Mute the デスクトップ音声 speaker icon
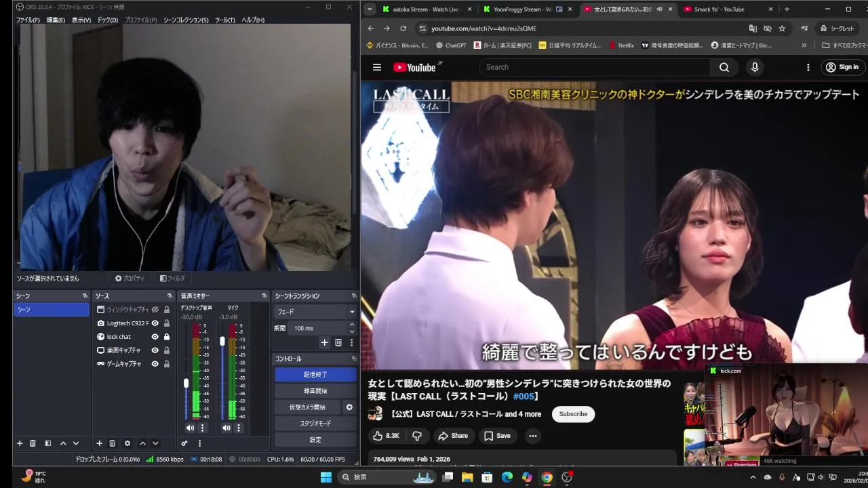Image resolution: width=868 pixels, height=488 pixels. click(x=190, y=428)
